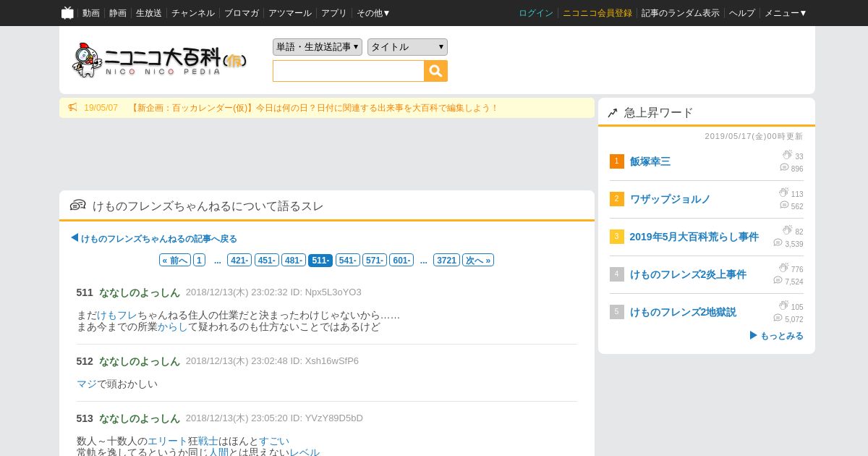Click the trending arrow icon beside 急上昇ワード

tap(613, 113)
